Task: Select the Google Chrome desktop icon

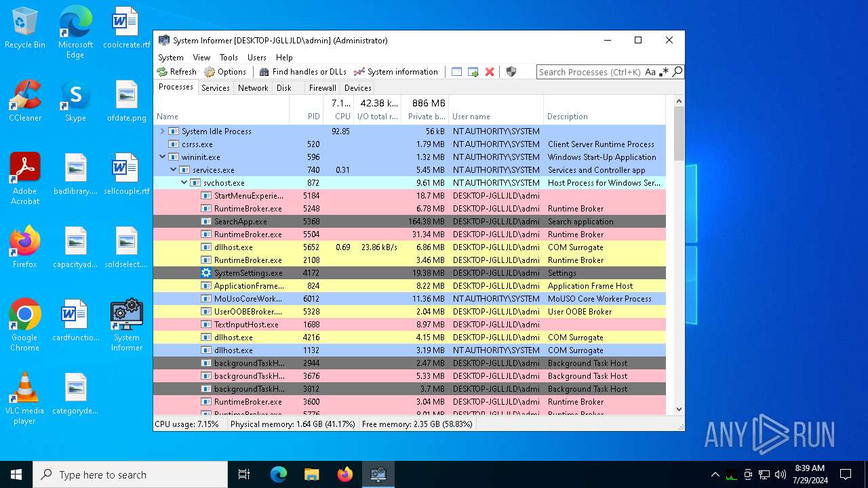Action: point(25,325)
